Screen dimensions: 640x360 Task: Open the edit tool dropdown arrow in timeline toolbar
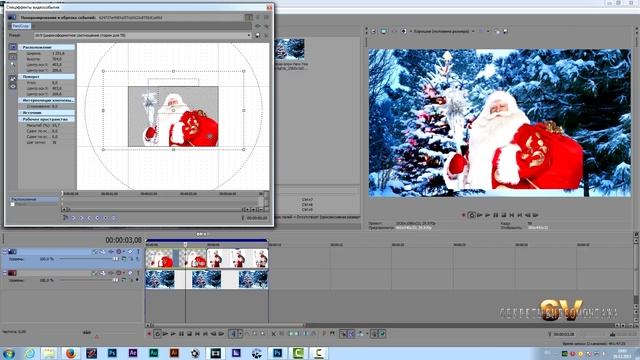240,334
